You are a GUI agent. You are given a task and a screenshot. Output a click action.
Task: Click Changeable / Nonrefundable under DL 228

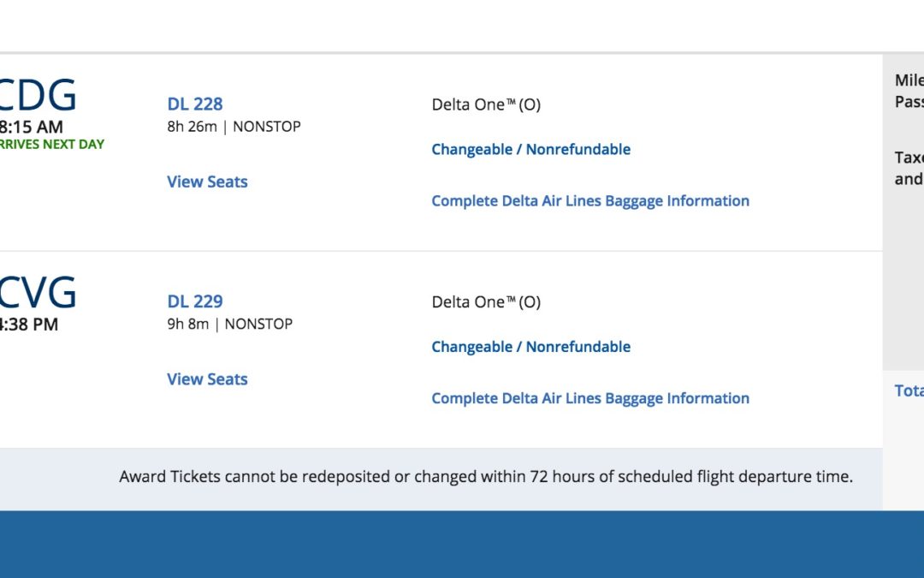tap(530, 150)
